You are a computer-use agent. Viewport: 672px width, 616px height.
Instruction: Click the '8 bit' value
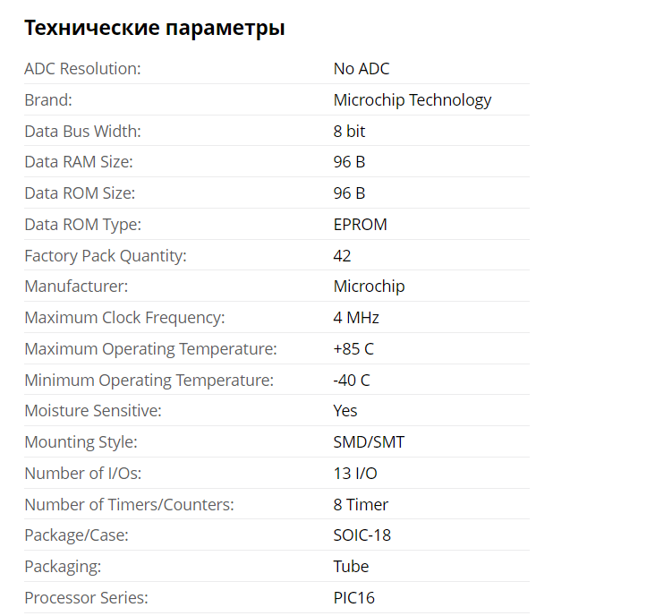[349, 132]
